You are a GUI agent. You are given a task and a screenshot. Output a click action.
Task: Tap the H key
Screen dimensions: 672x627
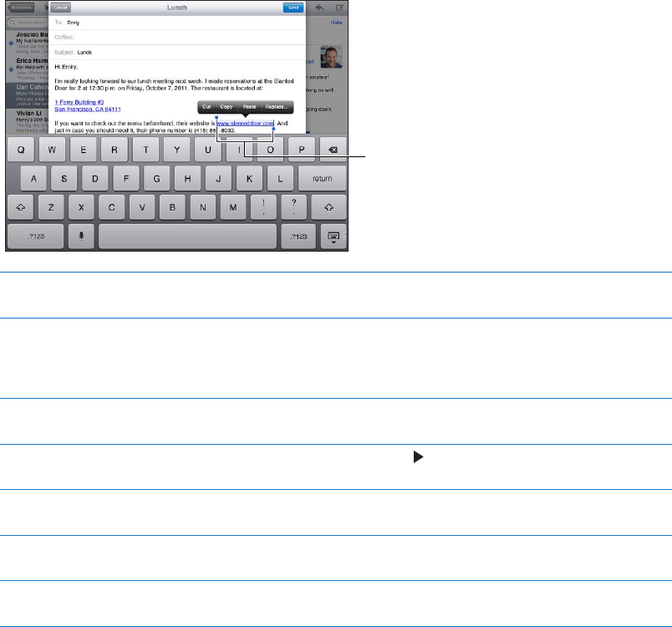(x=188, y=179)
